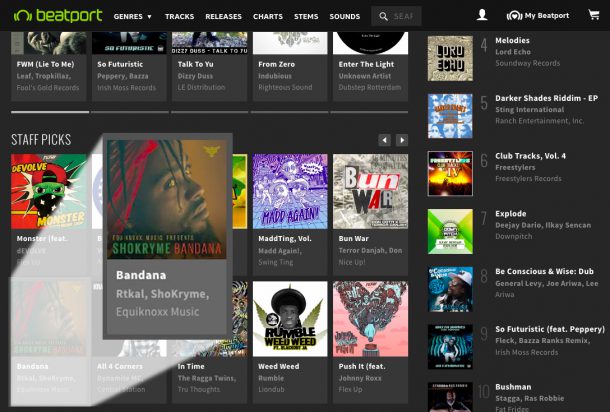Open the Sounds section

tap(345, 16)
